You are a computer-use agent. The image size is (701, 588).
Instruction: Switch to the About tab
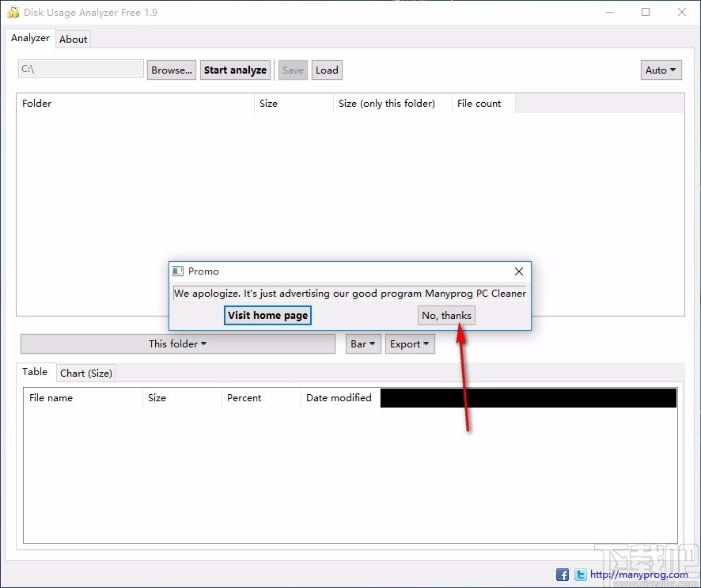[73, 39]
